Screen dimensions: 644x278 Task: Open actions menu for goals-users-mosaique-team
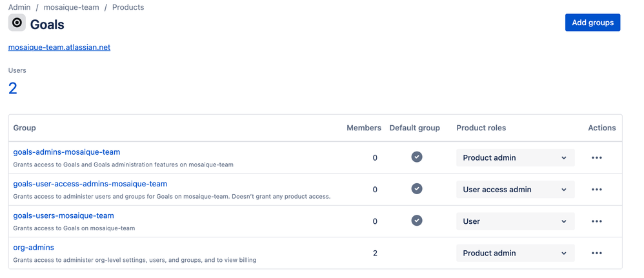(597, 221)
